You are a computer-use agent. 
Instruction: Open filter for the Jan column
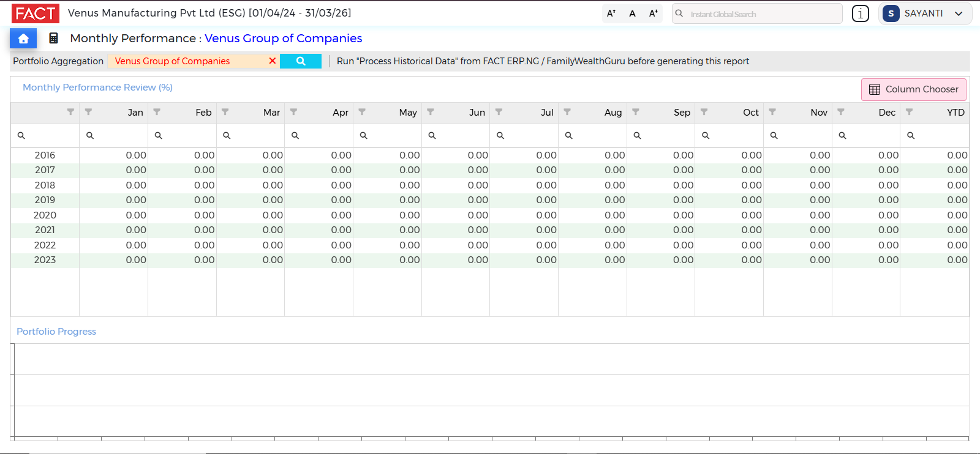[x=88, y=112]
